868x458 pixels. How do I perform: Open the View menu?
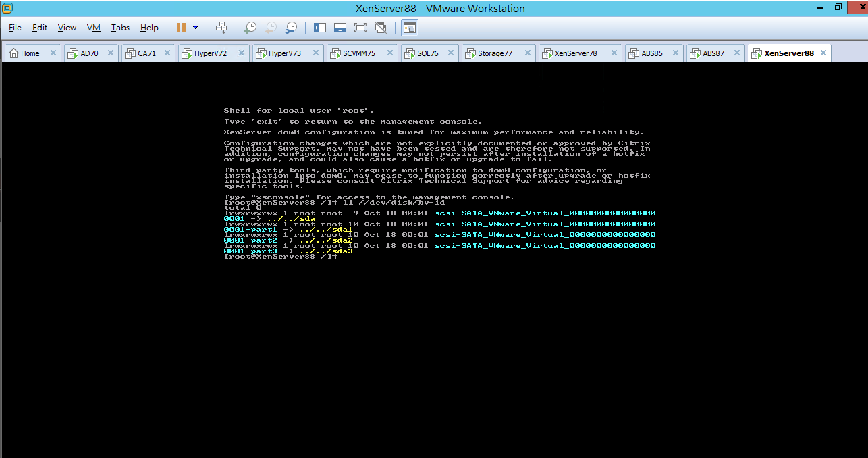[x=67, y=28]
